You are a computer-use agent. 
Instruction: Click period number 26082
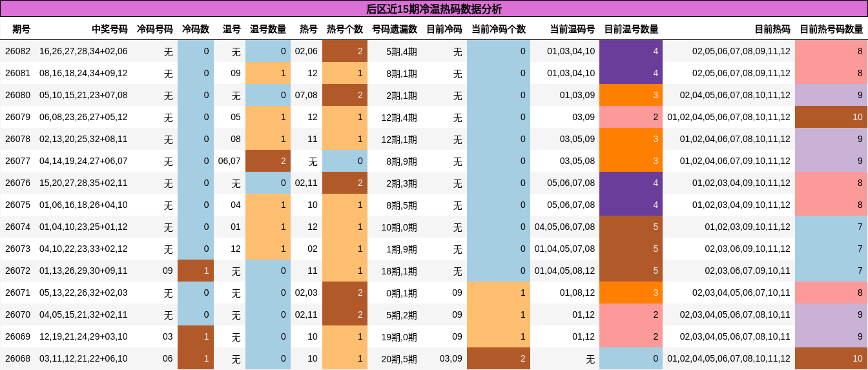point(17,51)
